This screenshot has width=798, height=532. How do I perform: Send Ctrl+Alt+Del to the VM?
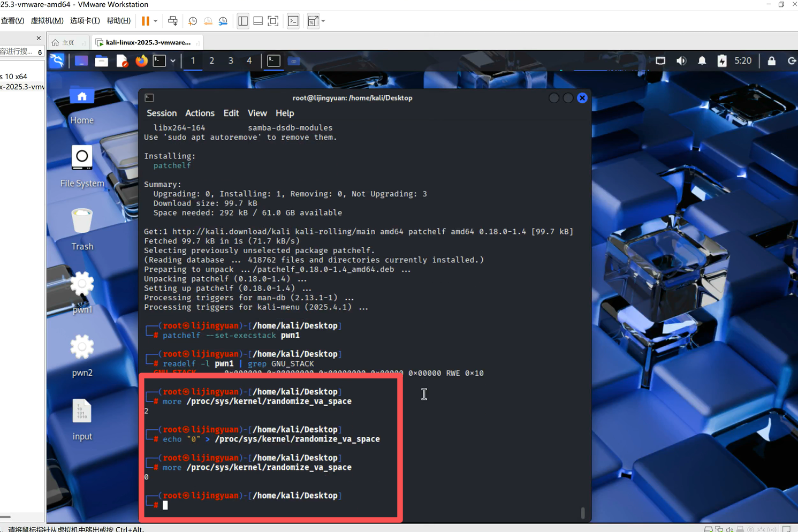pyautogui.click(x=173, y=21)
